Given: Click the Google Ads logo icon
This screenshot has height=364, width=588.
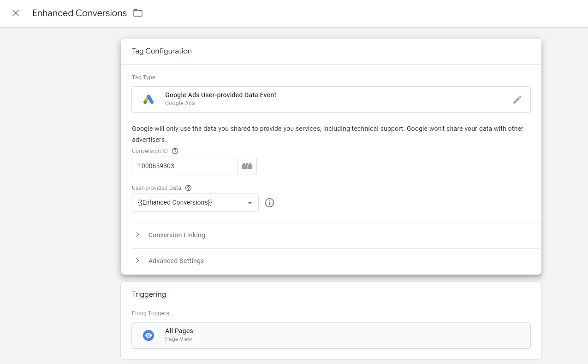Looking at the screenshot, I should pyautogui.click(x=148, y=100).
